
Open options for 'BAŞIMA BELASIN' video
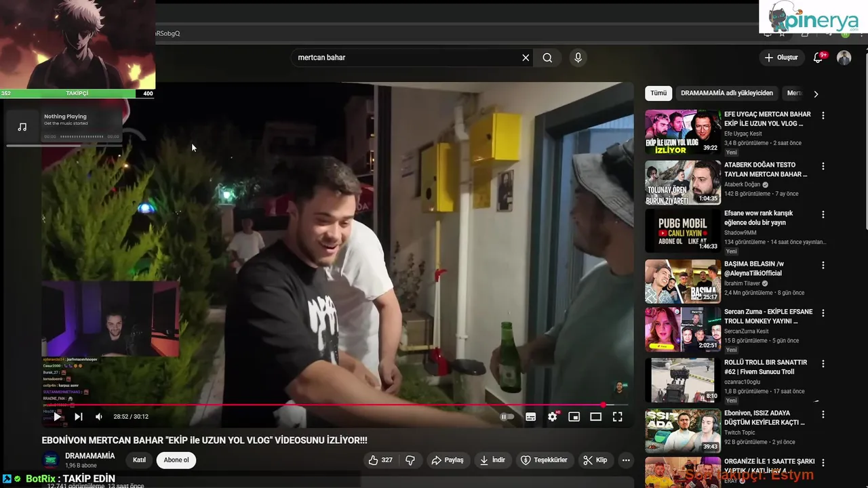tap(823, 266)
